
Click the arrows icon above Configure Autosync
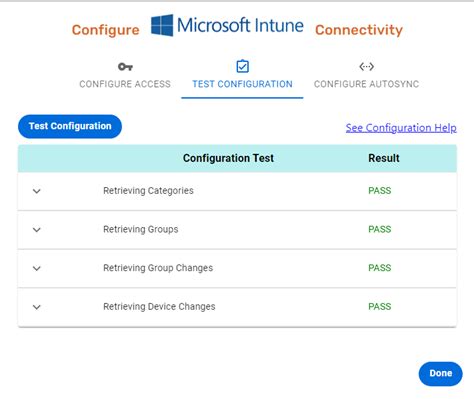click(366, 67)
